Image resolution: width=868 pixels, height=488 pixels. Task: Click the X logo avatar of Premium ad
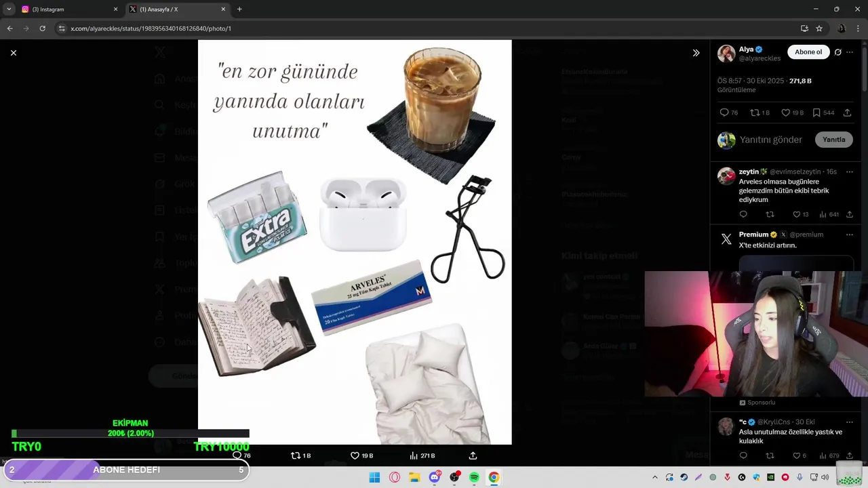(726, 239)
